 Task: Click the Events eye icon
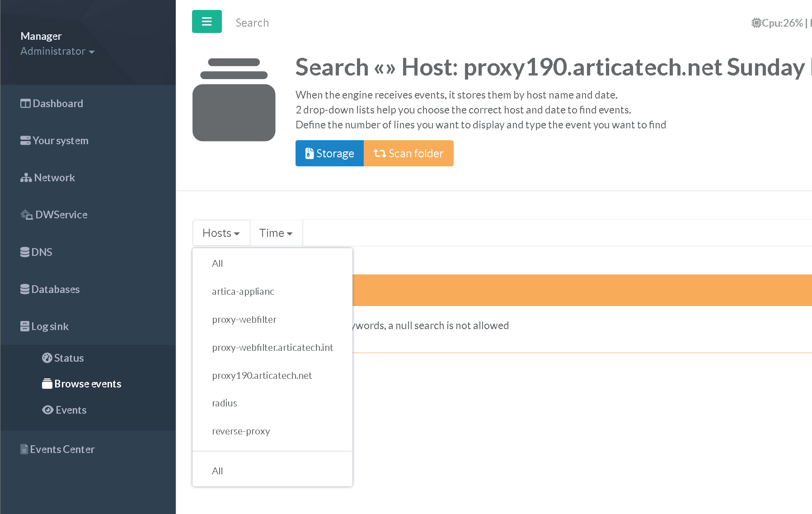click(x=47, y=410)
